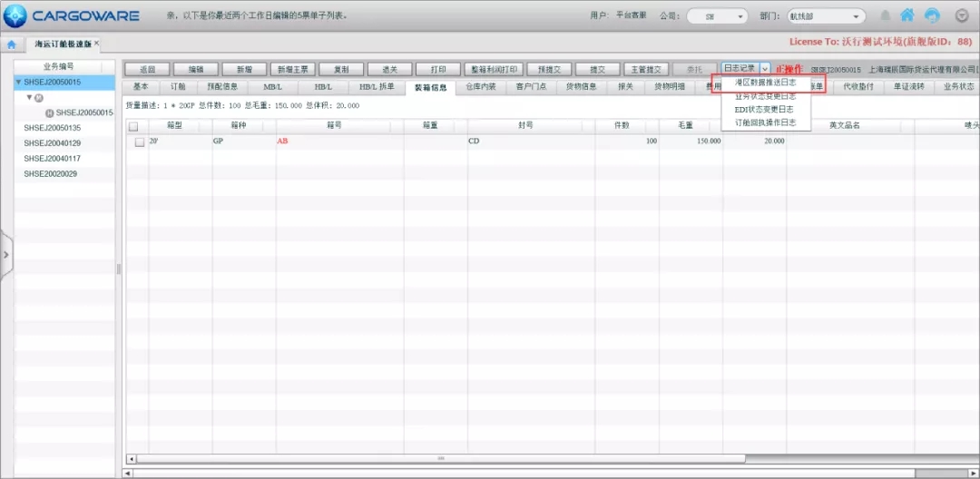
Task: Select EDI状态变更日志 menu entry
Action: [x=766, y=109]
